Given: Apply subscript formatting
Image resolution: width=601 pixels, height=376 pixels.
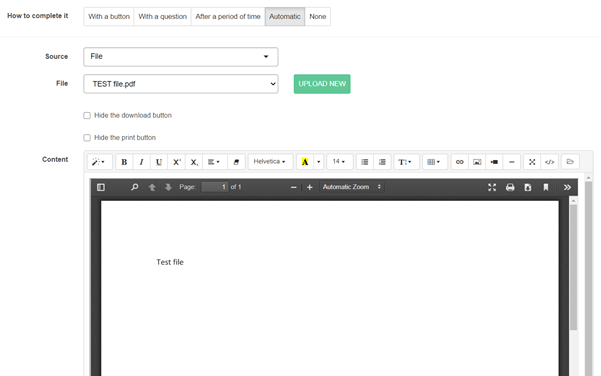Looking at the screenshot, I should tap(194, 162).
